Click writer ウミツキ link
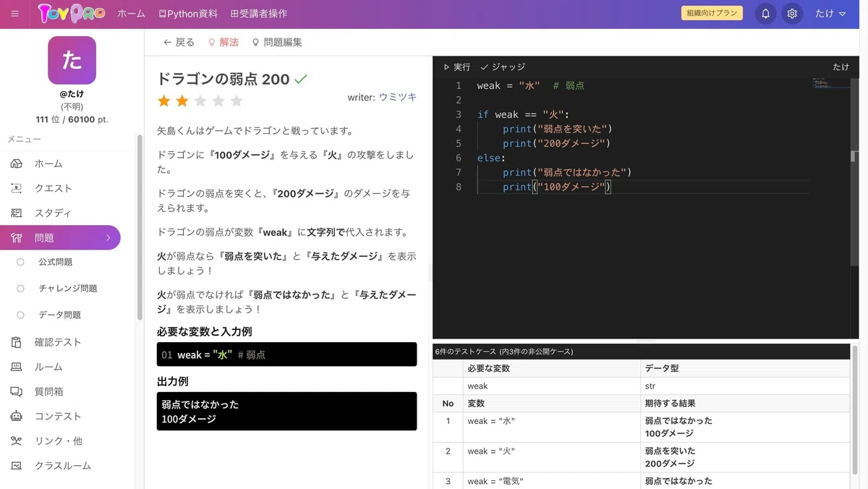The width and height of the screenshot is (868, 489). point(398,97)
